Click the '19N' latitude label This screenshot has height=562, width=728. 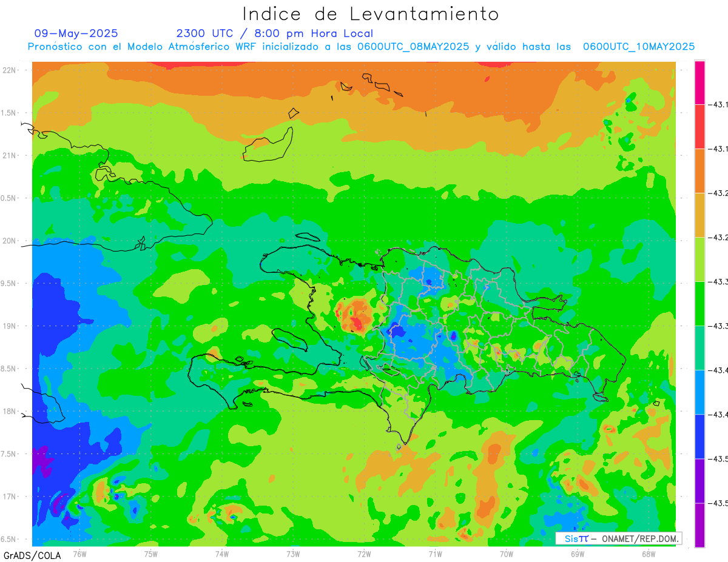[10, 326]
